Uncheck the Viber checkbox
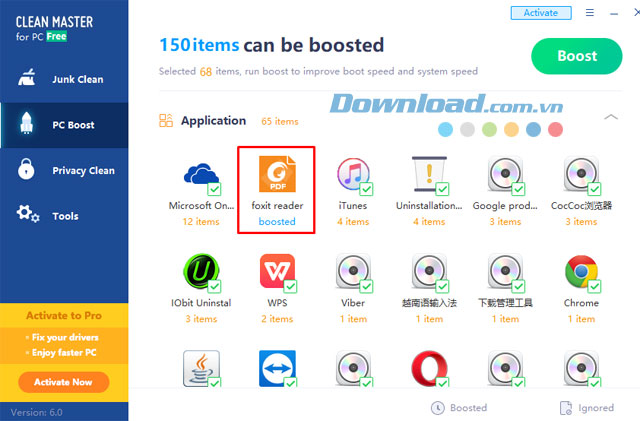The image size is (640, 421). click(x=366, y=286)
